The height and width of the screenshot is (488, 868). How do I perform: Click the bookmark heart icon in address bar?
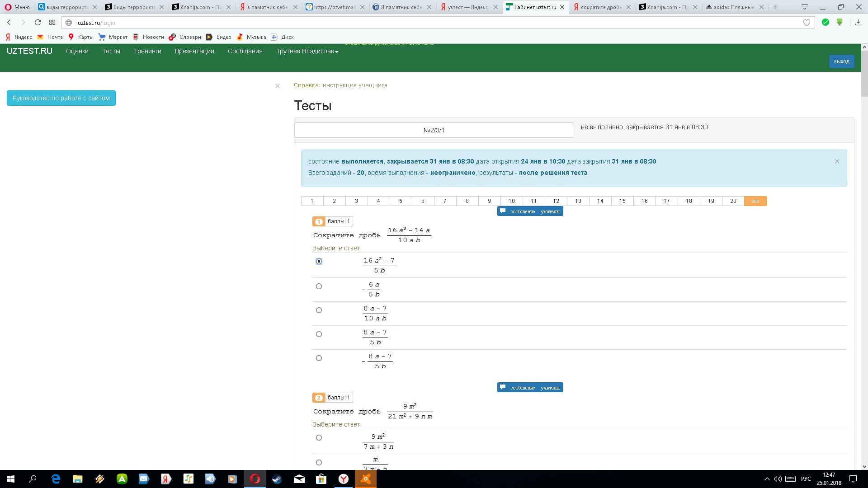[807, 23]
